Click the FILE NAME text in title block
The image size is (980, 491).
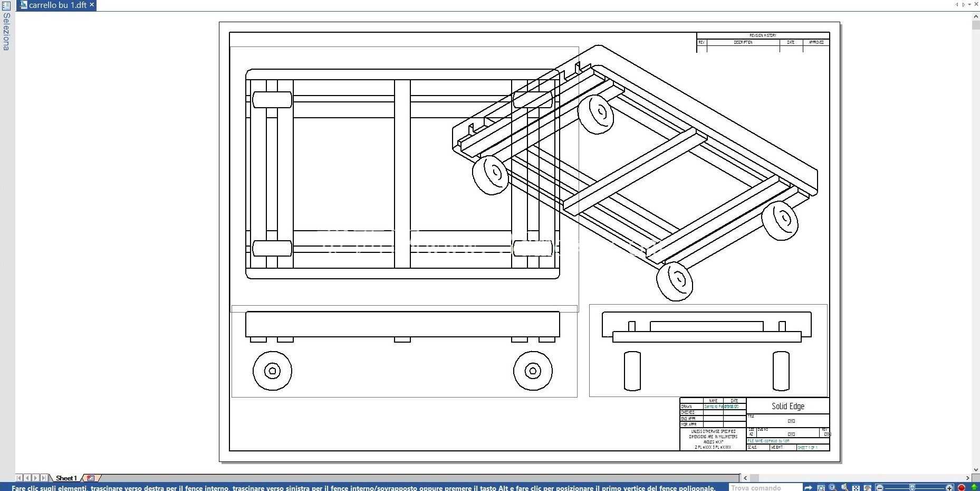point(768,441)
